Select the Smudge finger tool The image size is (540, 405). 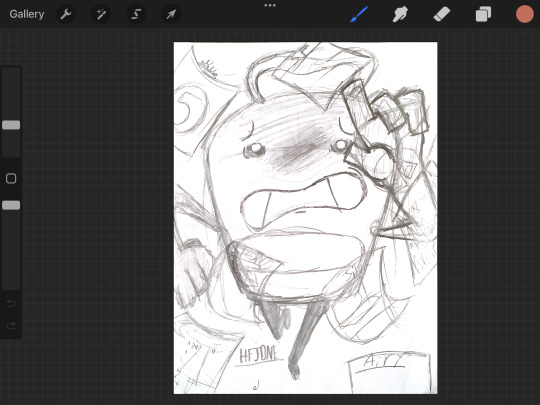(x=400, y=14)
